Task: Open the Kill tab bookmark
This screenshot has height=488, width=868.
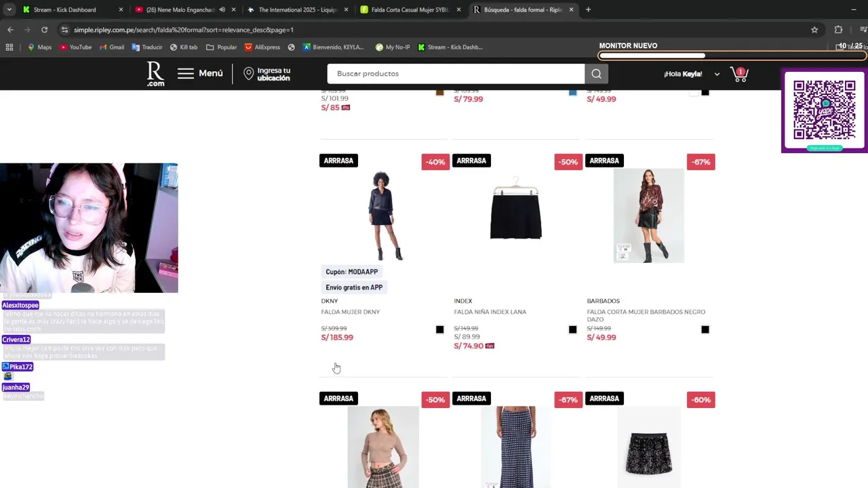Action: pyautogui.click(x=184, y=47)
